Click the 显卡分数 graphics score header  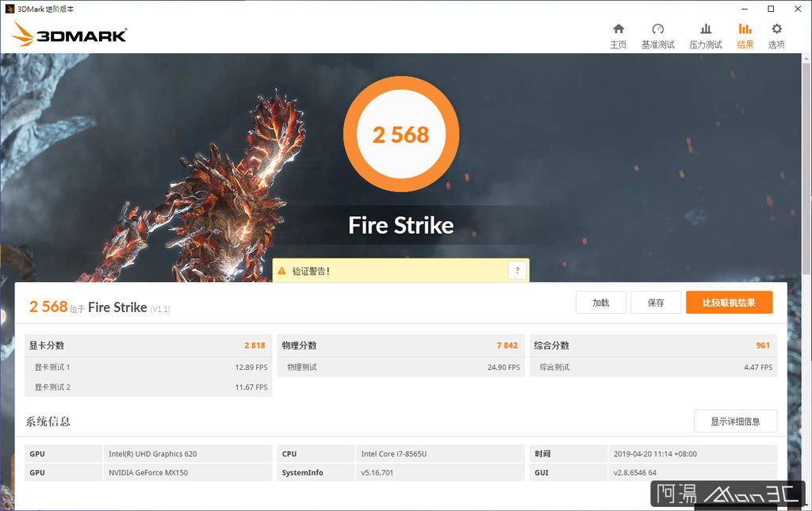47,345
